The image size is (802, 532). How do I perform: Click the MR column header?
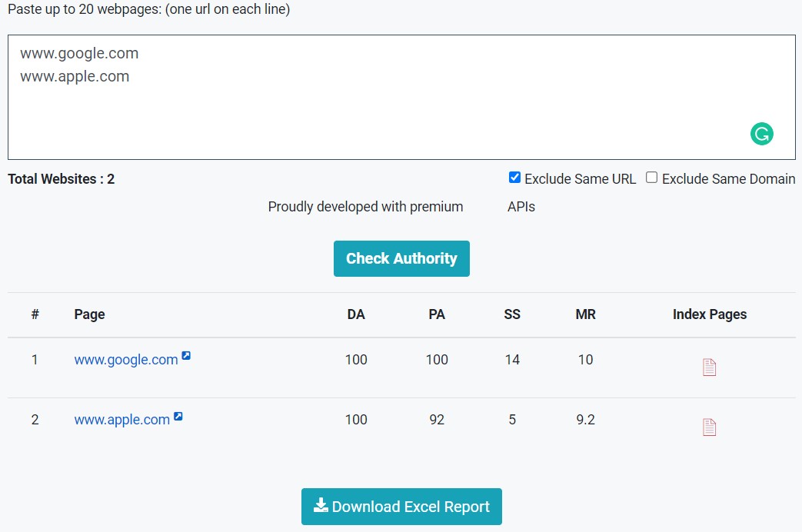[586, 314]
